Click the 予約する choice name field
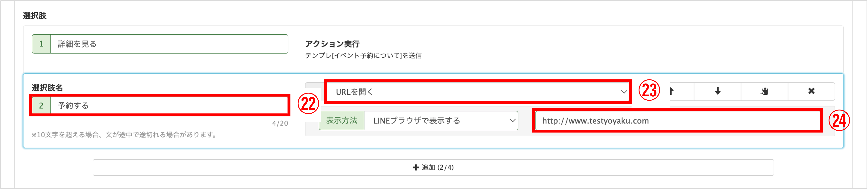868x189 pixels. [x=169, y=105]
